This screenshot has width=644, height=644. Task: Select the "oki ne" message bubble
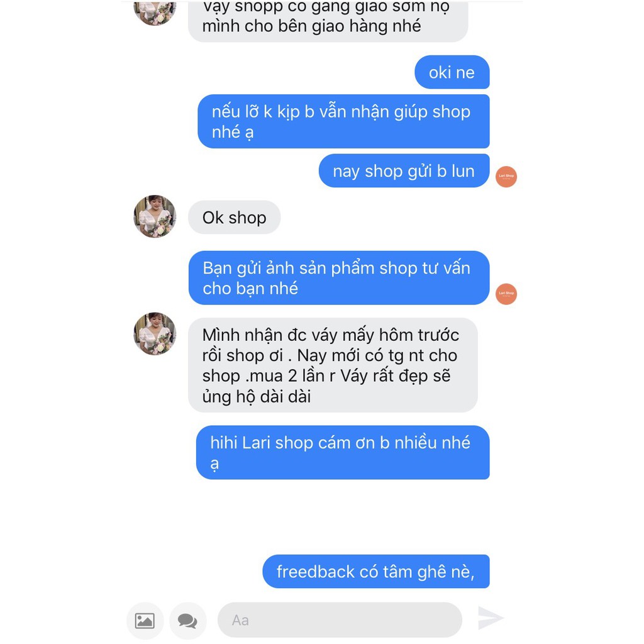click(x=452, y=72)
